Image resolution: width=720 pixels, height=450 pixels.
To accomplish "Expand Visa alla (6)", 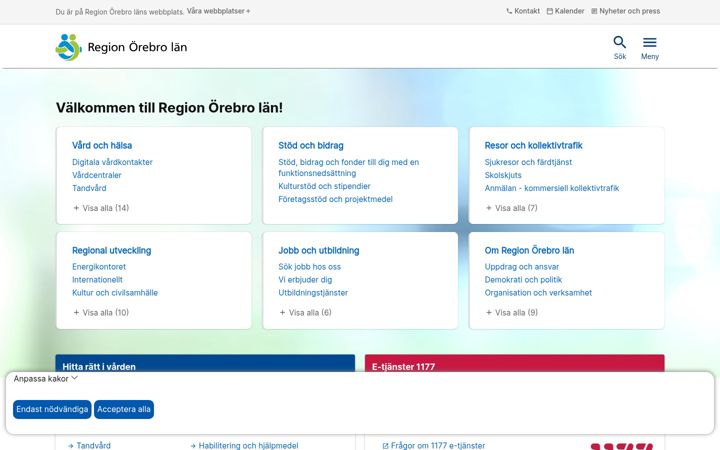I will [x=305, y=313].
